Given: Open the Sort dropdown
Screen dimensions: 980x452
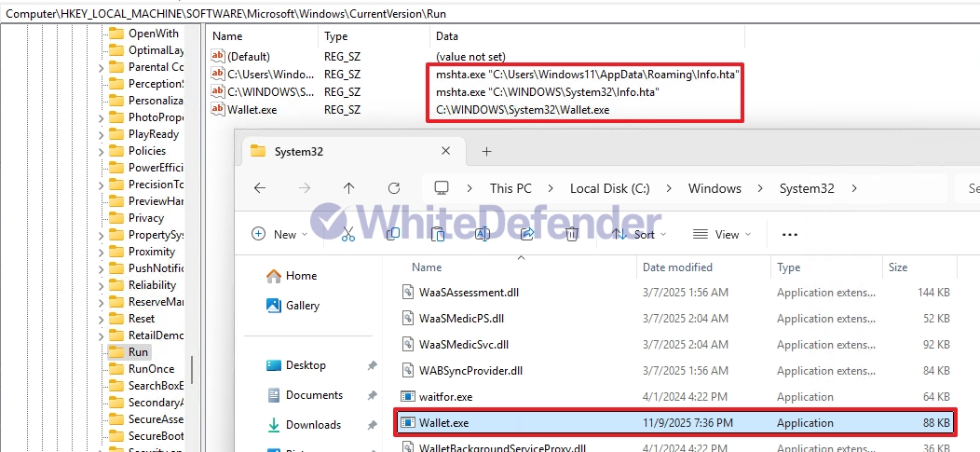Looking at the screenshot, I should coord(636,235).
